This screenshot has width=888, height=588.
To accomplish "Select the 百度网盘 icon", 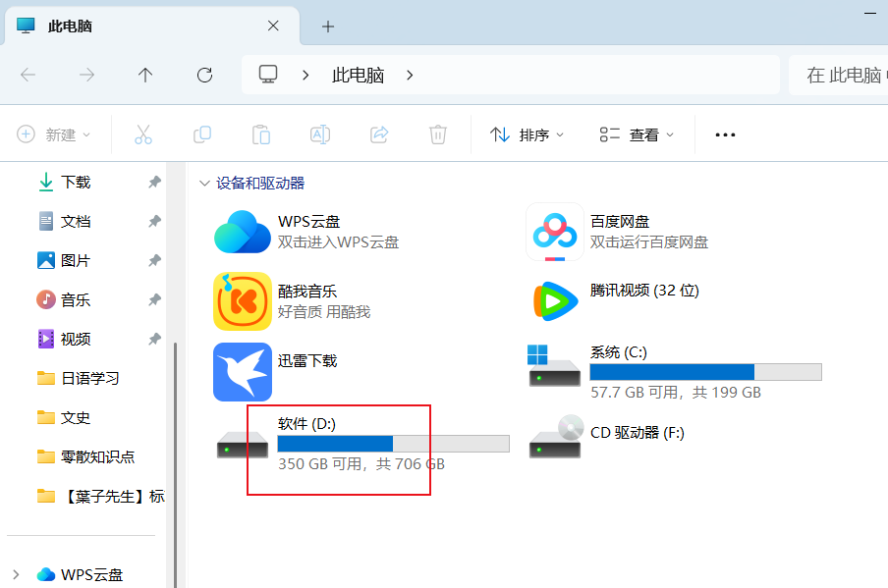I will pyautogui.click(x=554, y=232).
